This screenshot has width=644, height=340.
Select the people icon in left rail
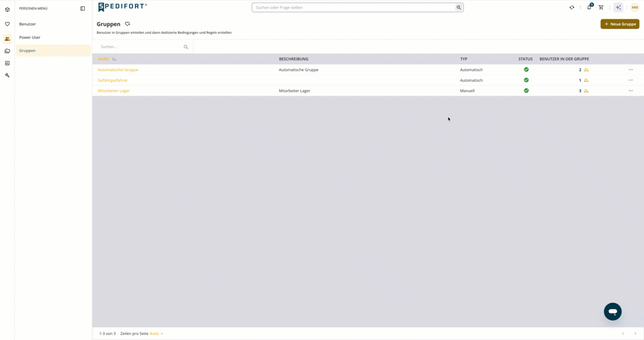[x=7, y=38]
